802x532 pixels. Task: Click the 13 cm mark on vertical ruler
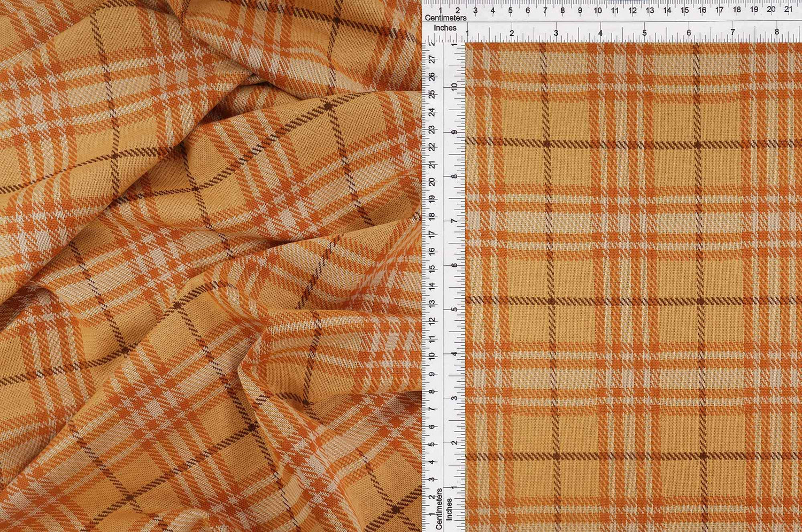(431, 303)
